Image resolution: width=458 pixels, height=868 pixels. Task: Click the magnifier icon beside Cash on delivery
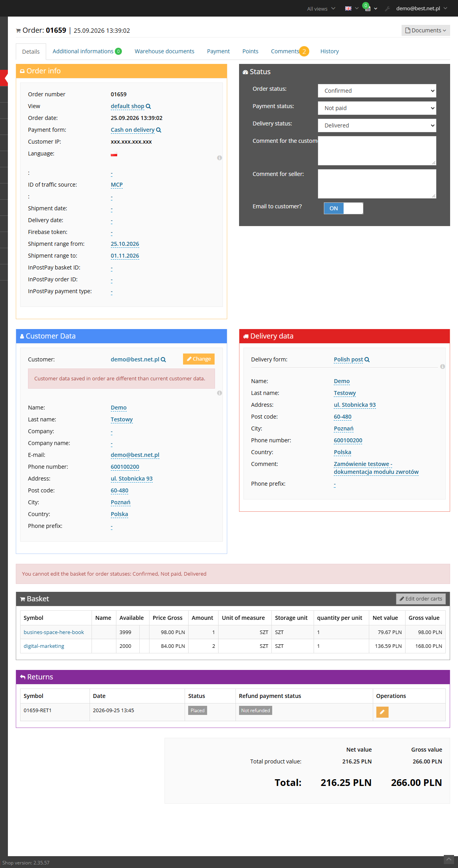(159, 130)
